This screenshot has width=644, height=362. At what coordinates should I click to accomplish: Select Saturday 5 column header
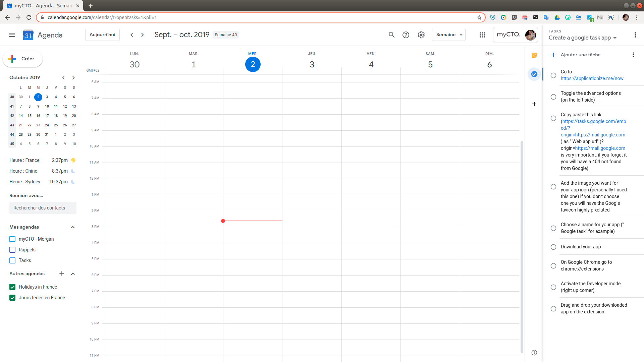430,61
